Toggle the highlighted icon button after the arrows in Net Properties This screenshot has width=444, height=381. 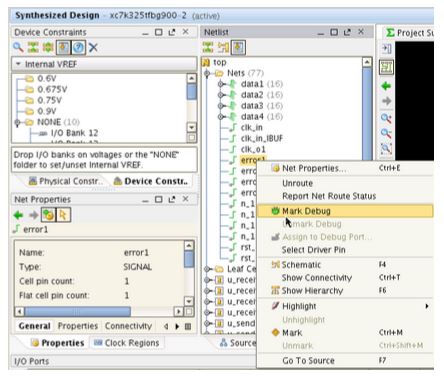click(48, 215)
